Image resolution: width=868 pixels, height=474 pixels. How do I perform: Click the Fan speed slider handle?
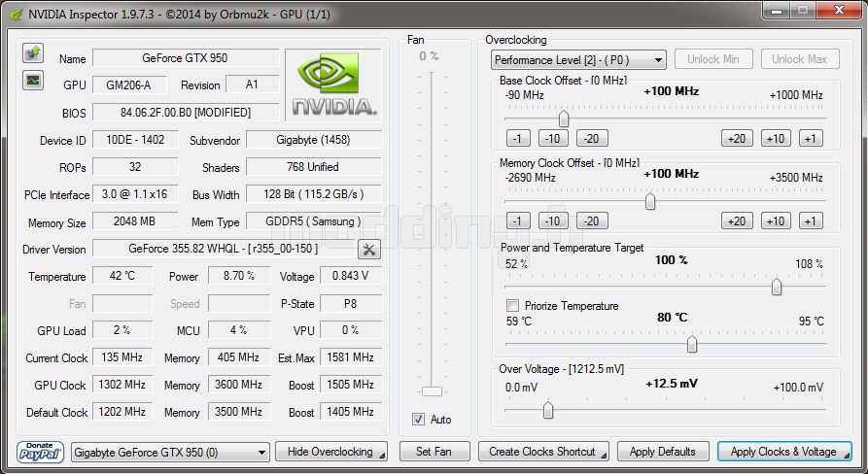432,391
